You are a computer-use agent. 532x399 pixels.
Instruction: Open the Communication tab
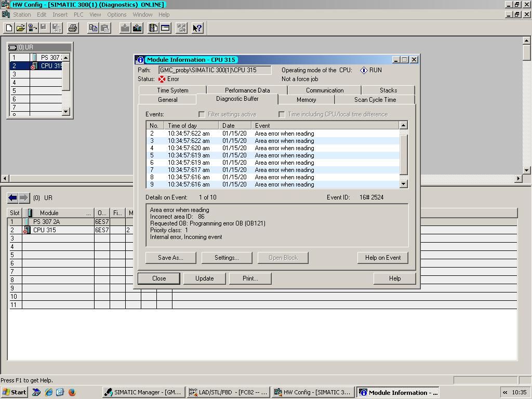click(x=325, y=90)
